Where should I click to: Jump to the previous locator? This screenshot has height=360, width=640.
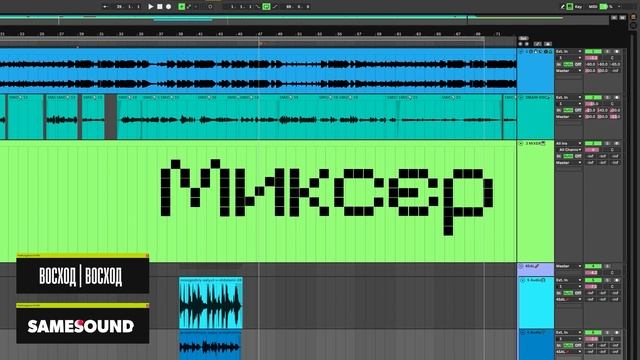pyautogui.click(x=520, y=44)
